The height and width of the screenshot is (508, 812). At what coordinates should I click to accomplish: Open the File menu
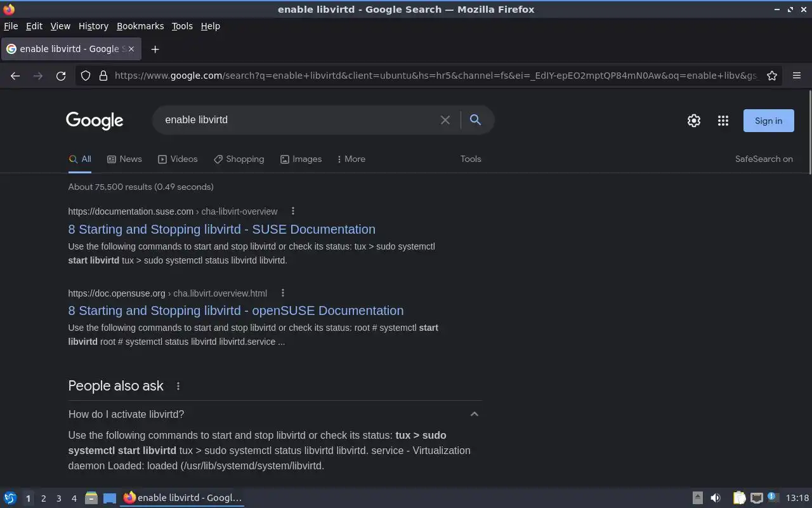[11, 26]
